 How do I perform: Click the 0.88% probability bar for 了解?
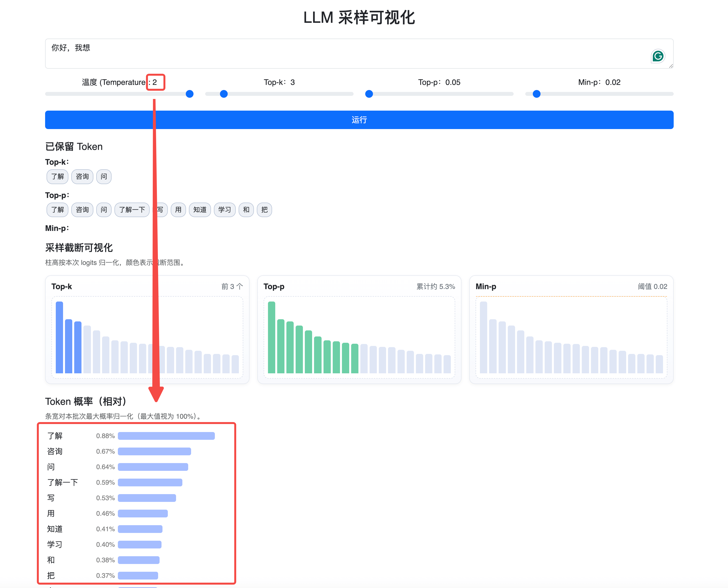coord(166,436)
